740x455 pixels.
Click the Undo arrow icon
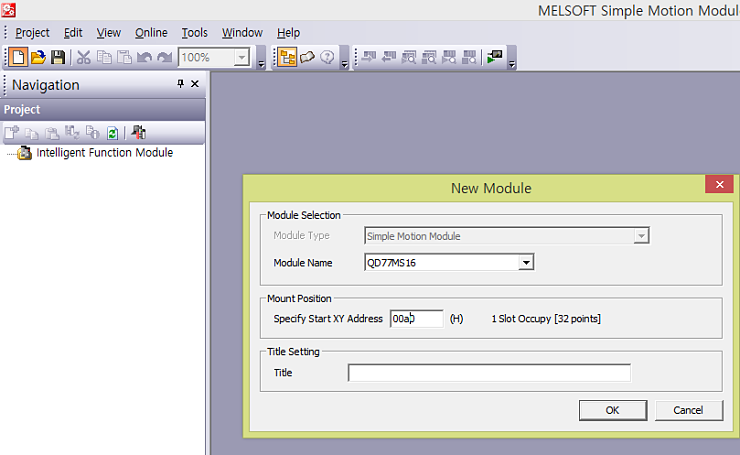point(144,58)
